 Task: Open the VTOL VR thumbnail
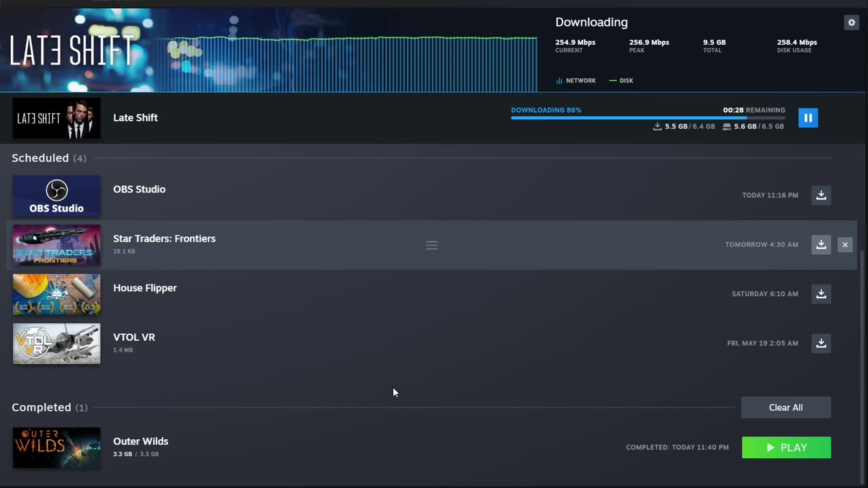point(56,344)
